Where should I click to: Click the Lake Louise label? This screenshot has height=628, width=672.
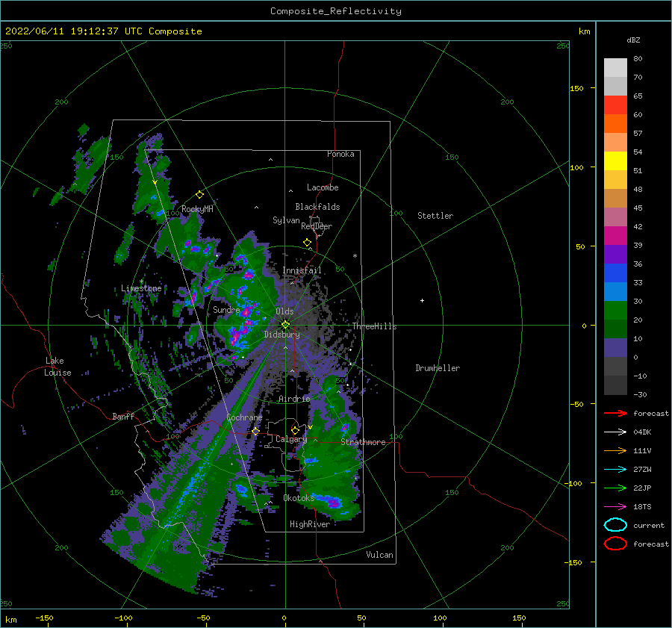57,367
